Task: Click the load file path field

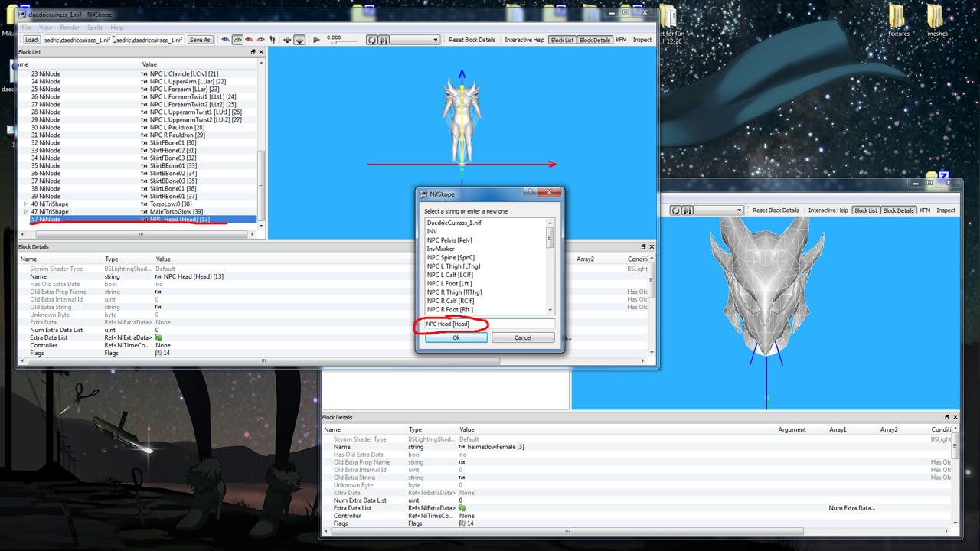Action: coord(77,40)
